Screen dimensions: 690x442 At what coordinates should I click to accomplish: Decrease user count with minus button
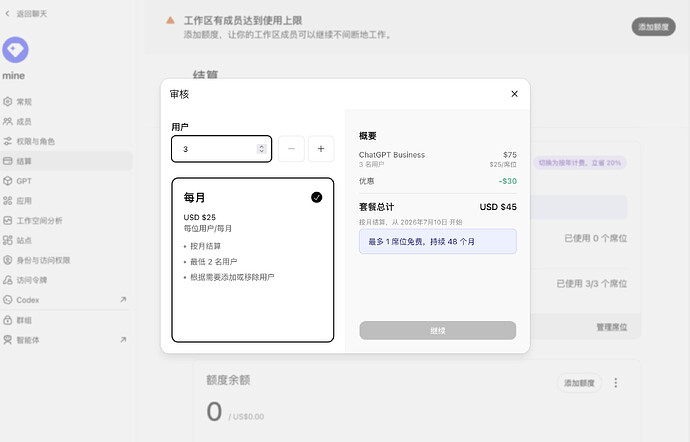click(x=291, y=149)
